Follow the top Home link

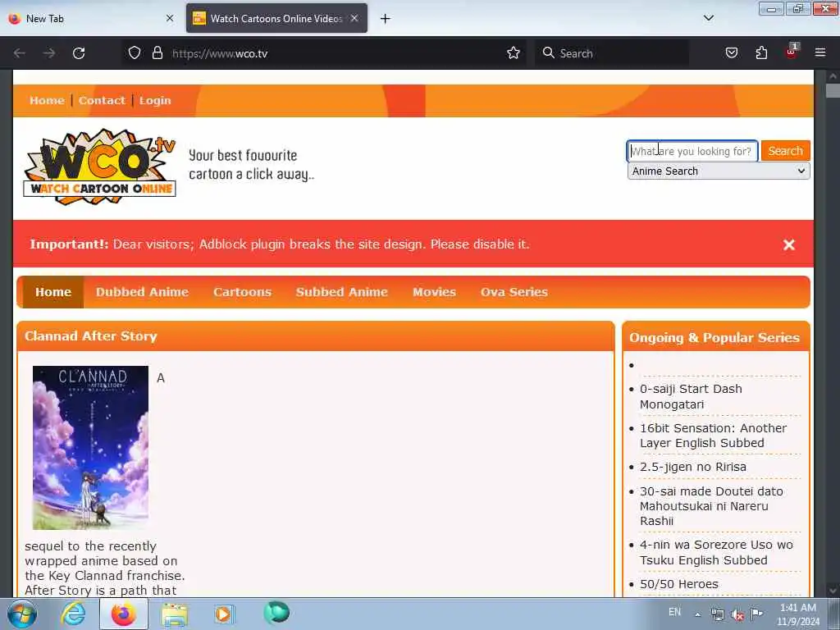pyautogui.click(x=47, y=101)
